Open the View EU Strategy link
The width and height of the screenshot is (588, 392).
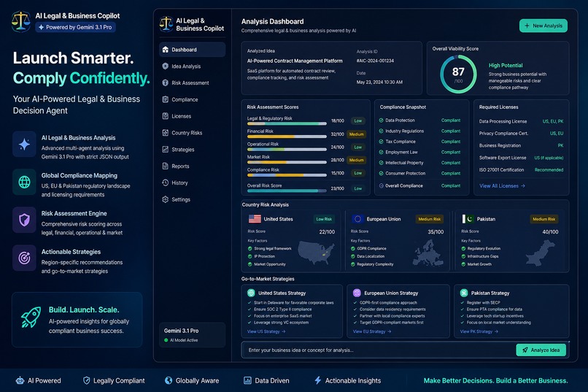(x=372, y=331)
